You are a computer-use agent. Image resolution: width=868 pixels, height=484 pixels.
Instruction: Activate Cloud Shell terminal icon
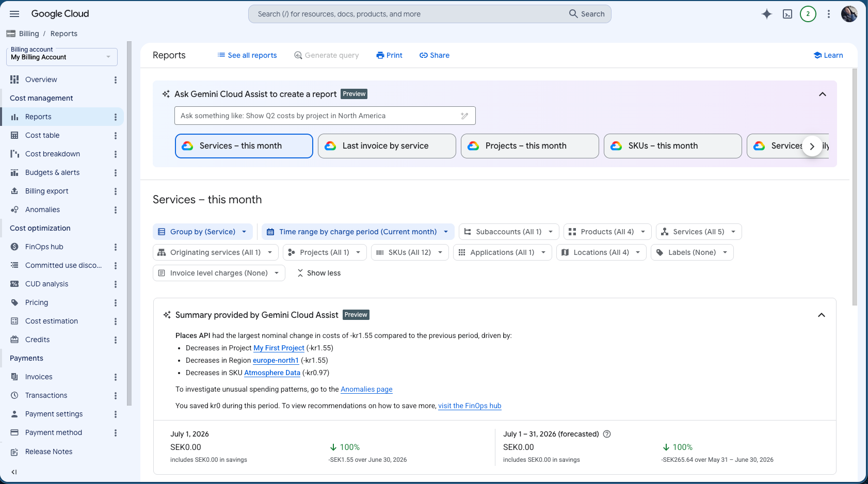pos(787,14)
